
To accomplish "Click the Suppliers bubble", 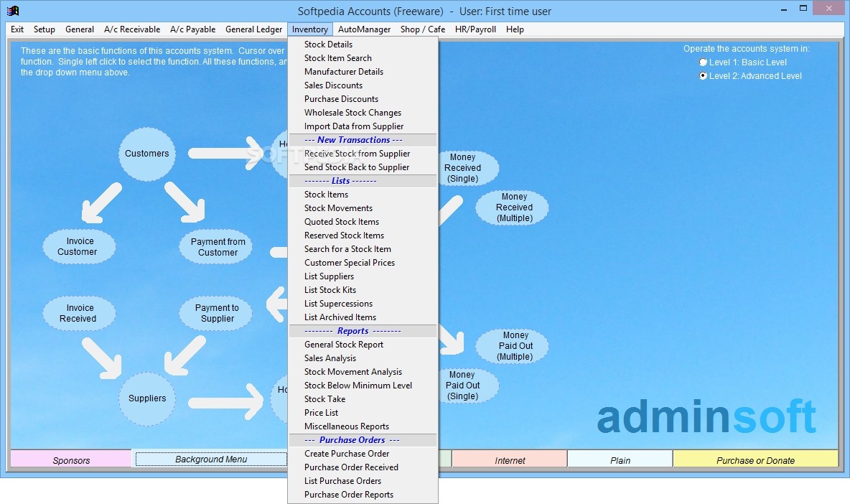I will tap(147, 399).
